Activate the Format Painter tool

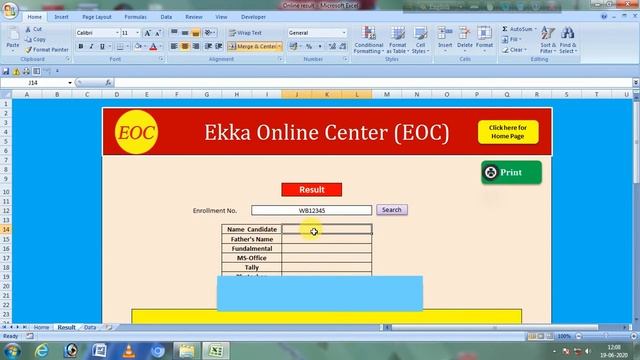pyautogui.click(x=47, y=50)
